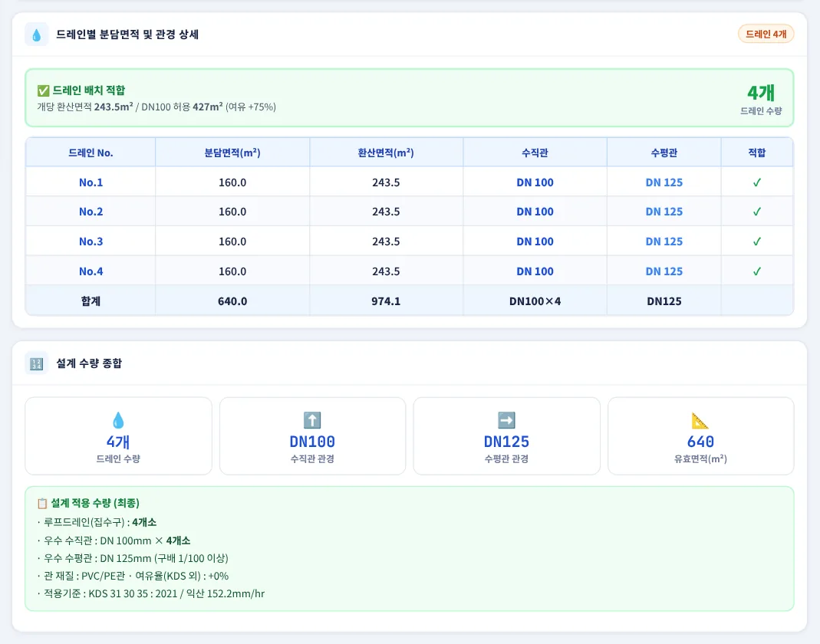Click the water drop icon beside 드레인별 분담면적 title
The image size is (820, 644).
coord(37,35)
